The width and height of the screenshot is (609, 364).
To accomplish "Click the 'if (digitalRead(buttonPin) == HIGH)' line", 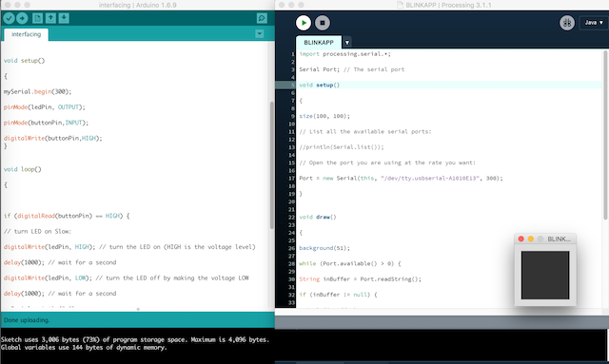I will (x=67, y=216).
